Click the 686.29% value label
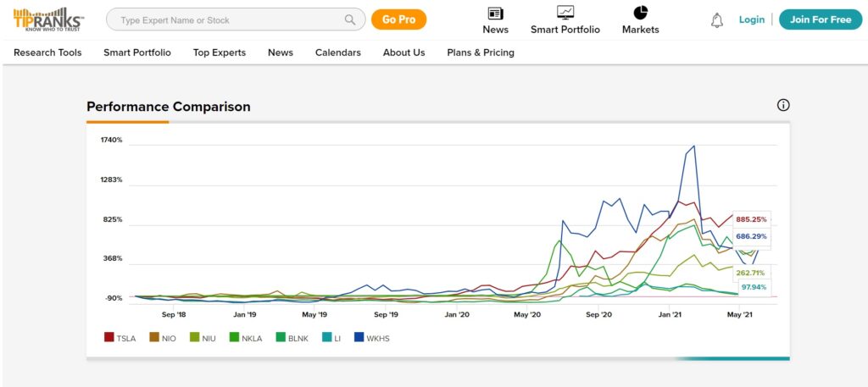868x387 pixels. tap(751, 236)
